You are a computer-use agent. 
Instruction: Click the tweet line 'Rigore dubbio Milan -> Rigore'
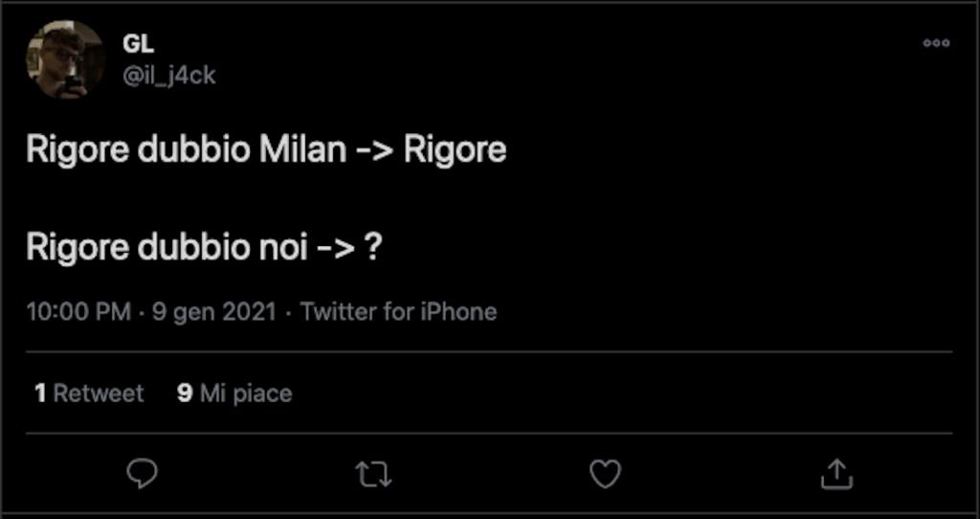(x=266, y=150)
